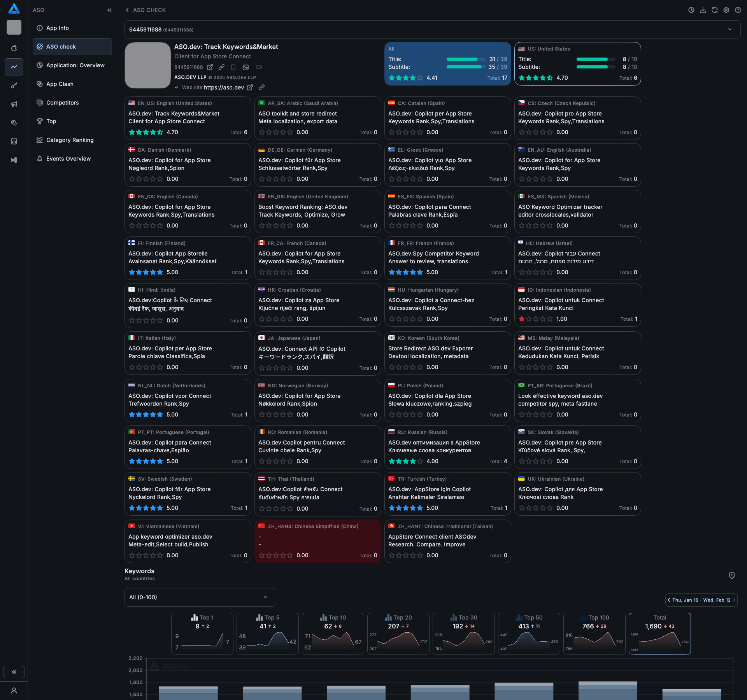Viewport: 747px width, 700px height.
Task: Copy website link with the chain icon
Action: tap(262, 87)
